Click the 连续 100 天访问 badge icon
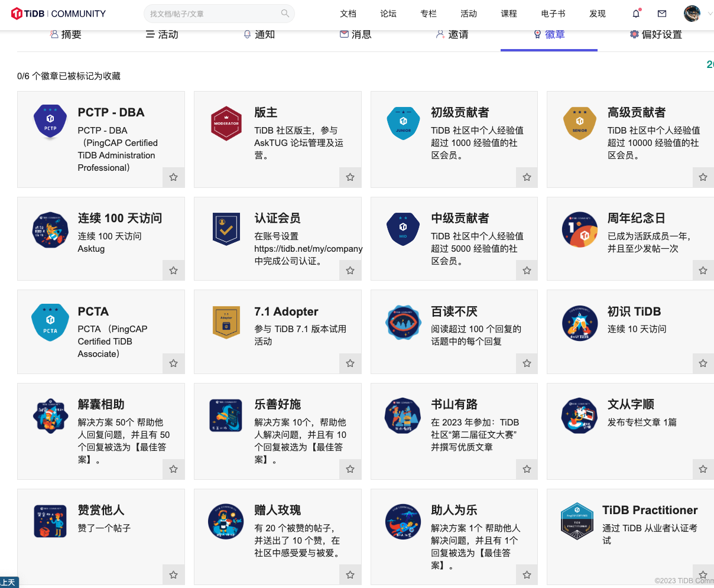 click(50, 229)
